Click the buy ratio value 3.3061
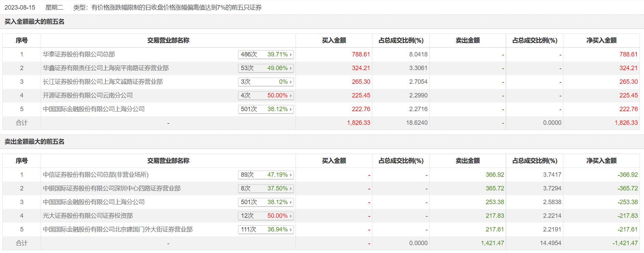This screenshot has width=644, height=253. coord(418,68)
